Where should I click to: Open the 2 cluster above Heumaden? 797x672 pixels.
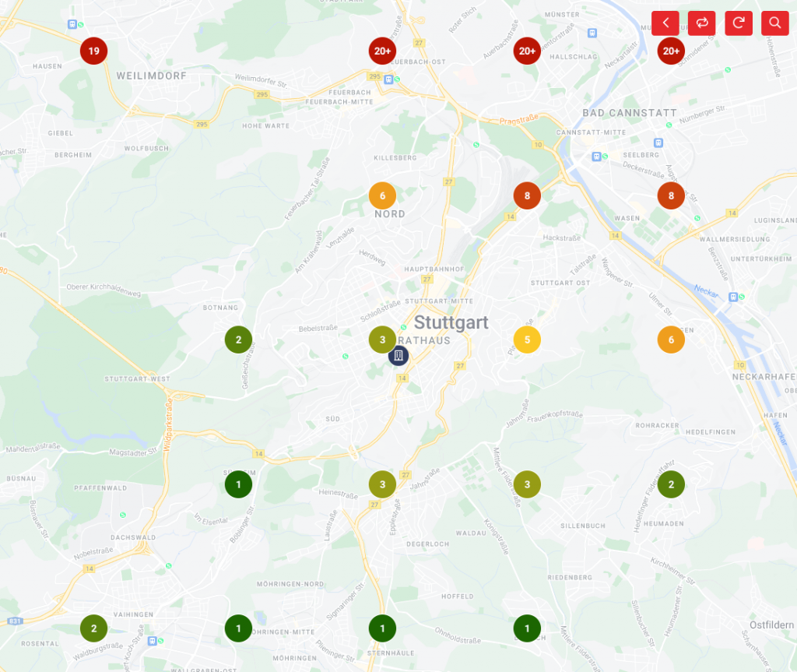pyautogui.click(x=671, y=484)
